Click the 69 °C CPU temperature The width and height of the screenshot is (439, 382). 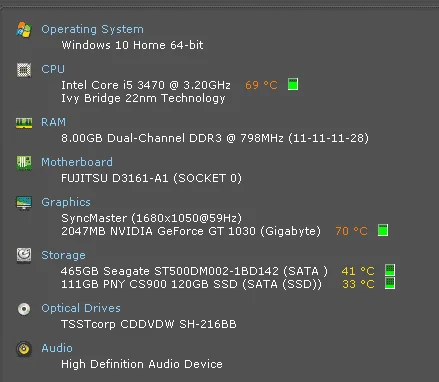pyautogui.click(x=261, y=85)
